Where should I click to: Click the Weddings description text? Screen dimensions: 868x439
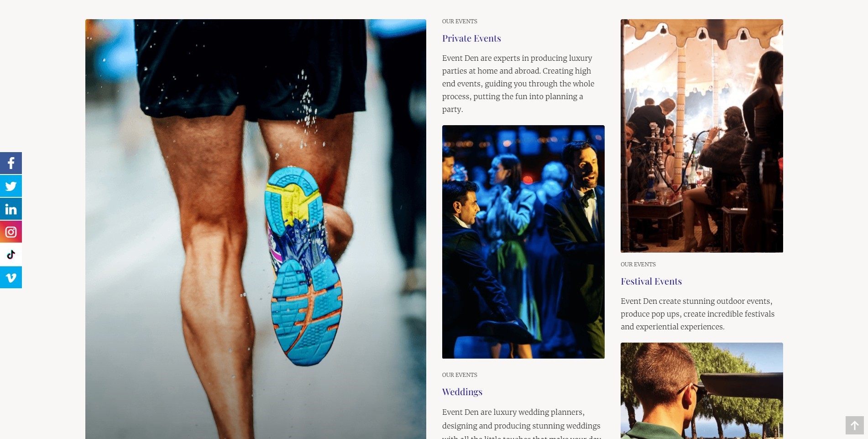tap(522, 424)
